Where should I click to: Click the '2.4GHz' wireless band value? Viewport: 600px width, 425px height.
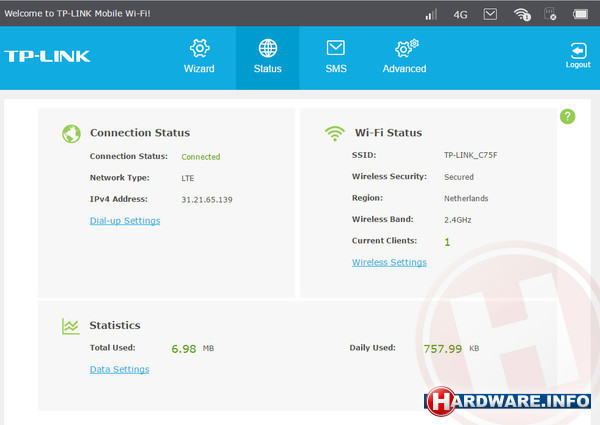458,220
